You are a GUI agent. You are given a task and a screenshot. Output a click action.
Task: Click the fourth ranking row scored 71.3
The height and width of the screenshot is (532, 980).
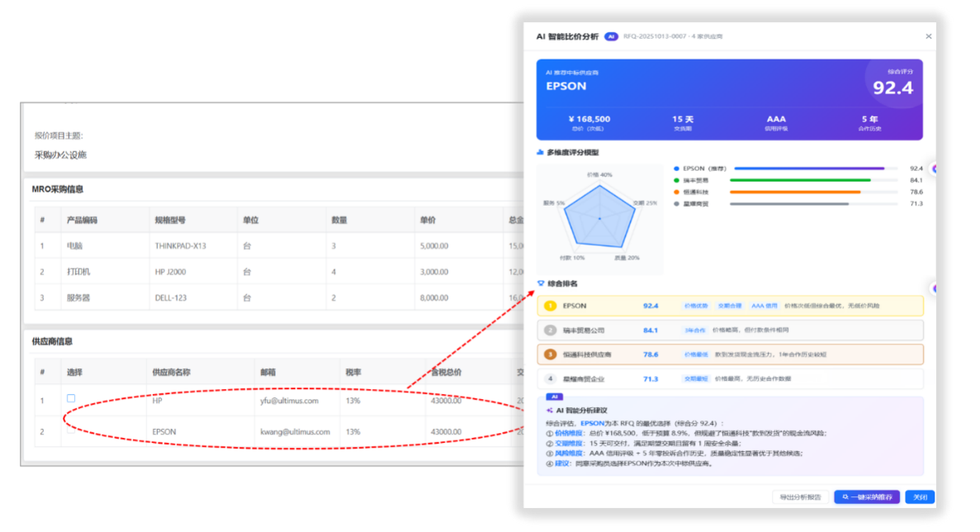click(730, 379)
